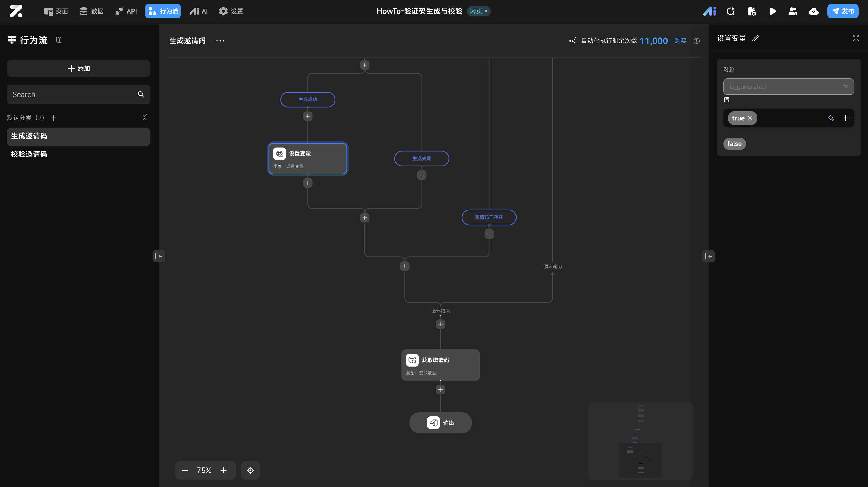Open the 网页 platform dropdown
Viewport: 868px width, 487px height.
coord(479,11)
